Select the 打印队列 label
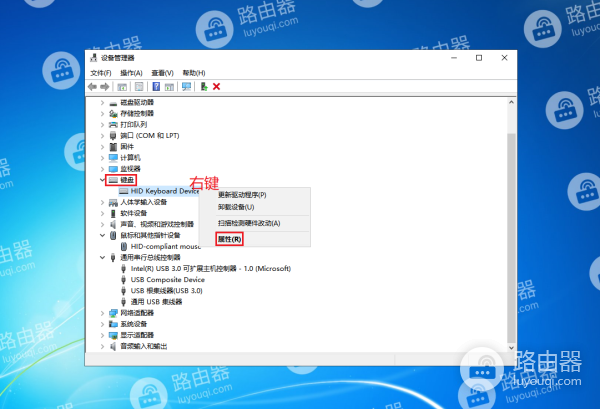600x409 pixels. tap(134, 125)
